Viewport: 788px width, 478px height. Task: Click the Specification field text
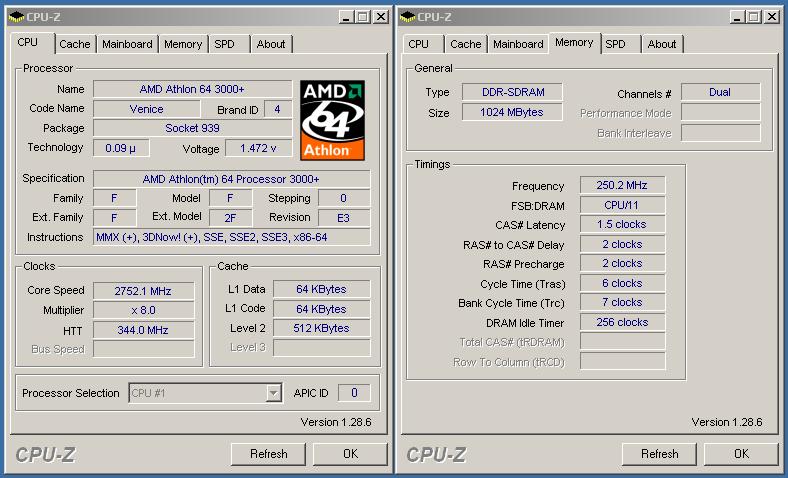click(232, 179)
